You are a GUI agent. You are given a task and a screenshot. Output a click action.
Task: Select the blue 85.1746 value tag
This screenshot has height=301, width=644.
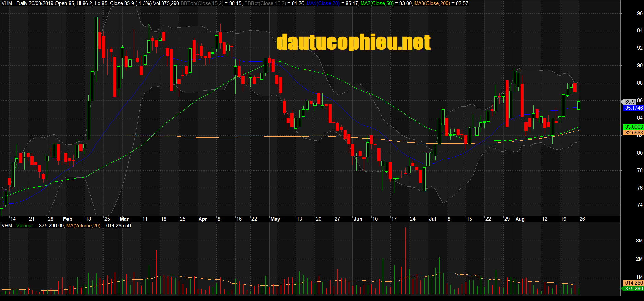coord(633,108)
